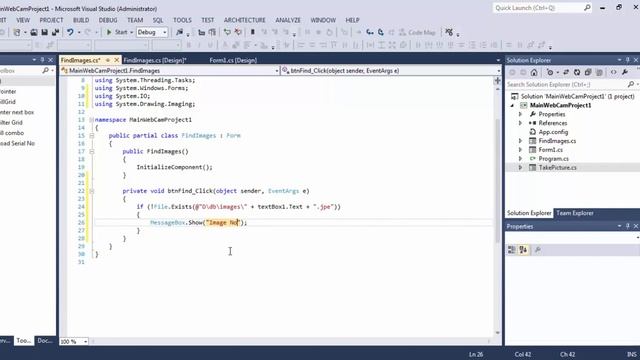Screen dimensions: 640x360
Task: Open the ARCHITECTURE menu
Action: tap(244, 20)
